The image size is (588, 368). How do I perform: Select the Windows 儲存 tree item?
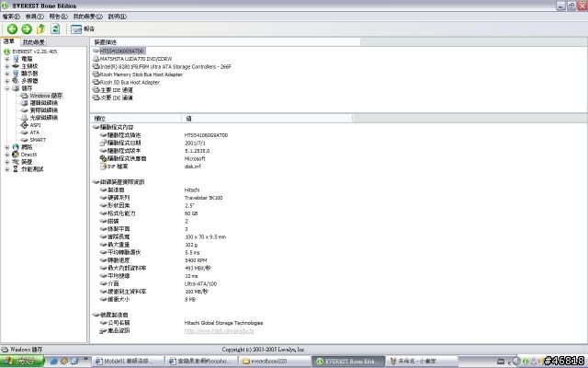[x=46, y=96]
